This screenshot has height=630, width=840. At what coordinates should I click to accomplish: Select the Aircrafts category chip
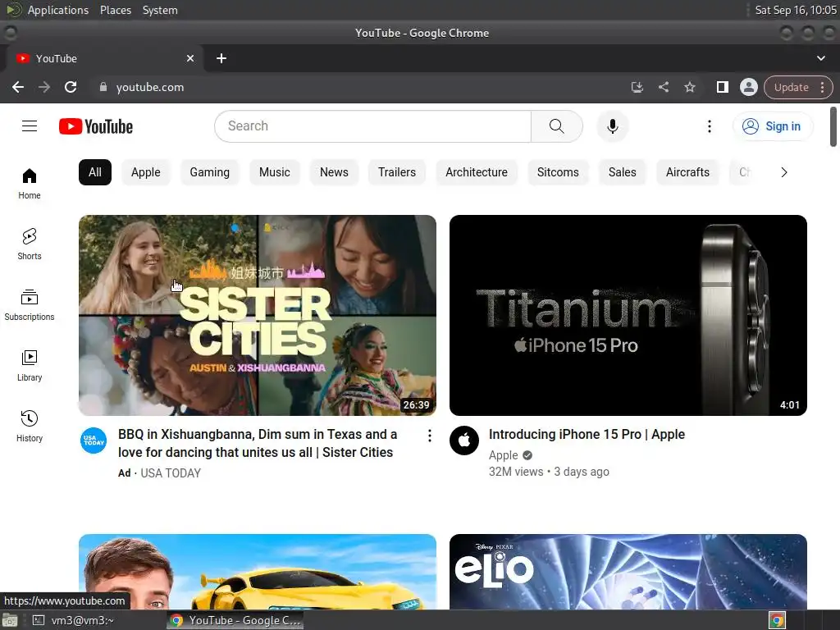point(687,172)
